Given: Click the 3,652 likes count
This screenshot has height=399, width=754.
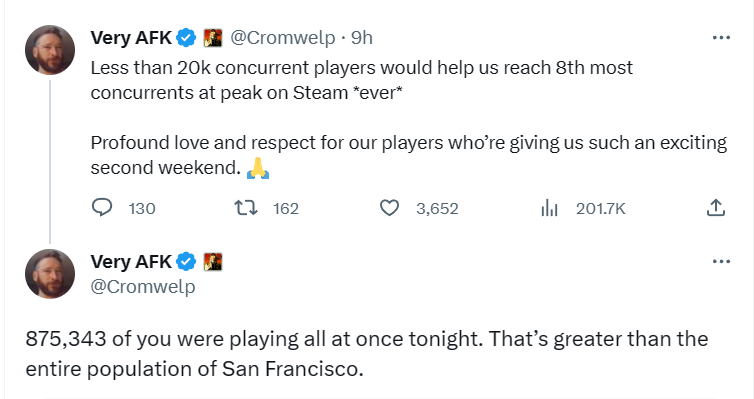Looking at the screenshot, I should [x=437, y=208].
